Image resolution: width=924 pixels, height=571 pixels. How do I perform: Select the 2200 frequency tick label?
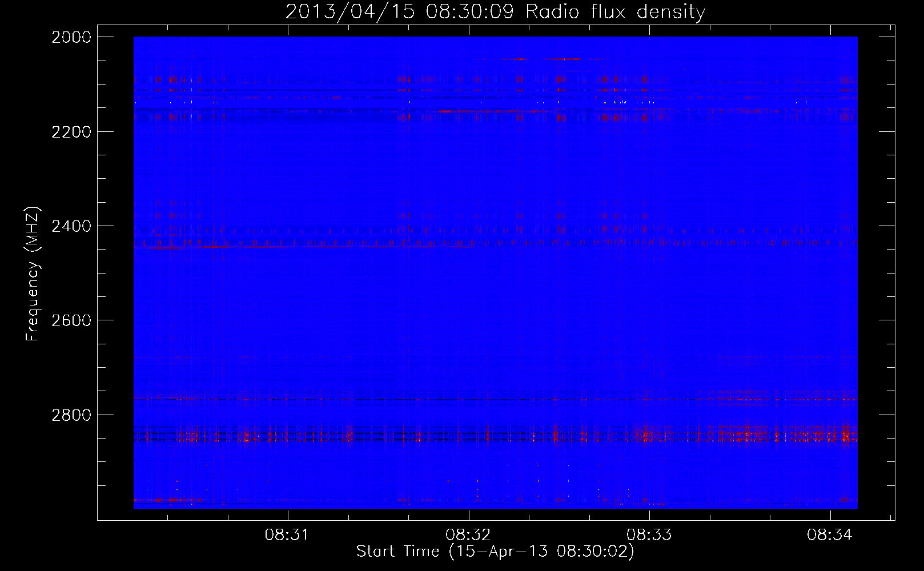(71, 132)
